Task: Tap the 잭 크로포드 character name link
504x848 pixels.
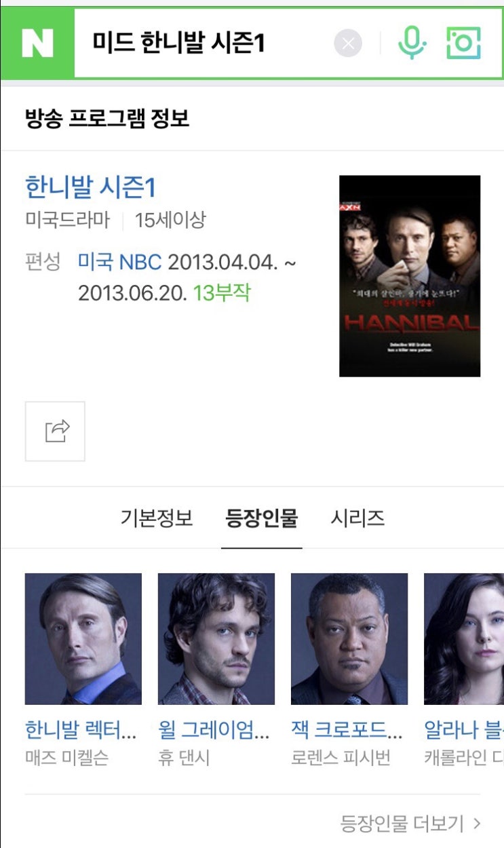Action: (x=347, y=730)
